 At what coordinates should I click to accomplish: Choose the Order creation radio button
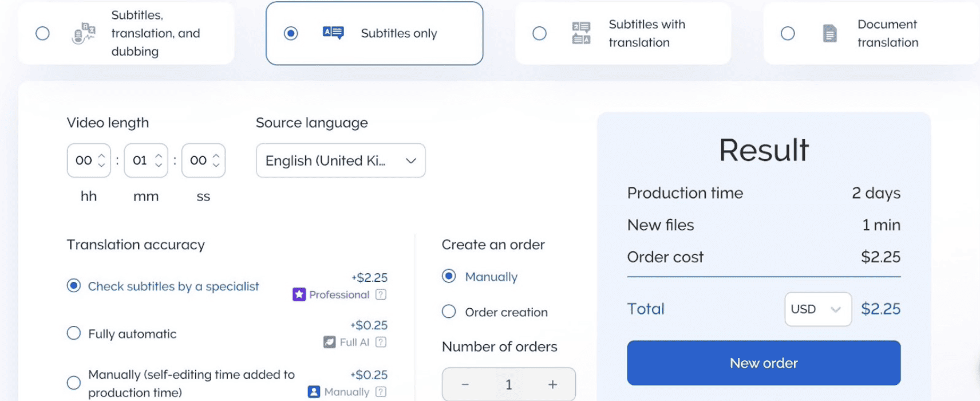[x=449, y=312]
